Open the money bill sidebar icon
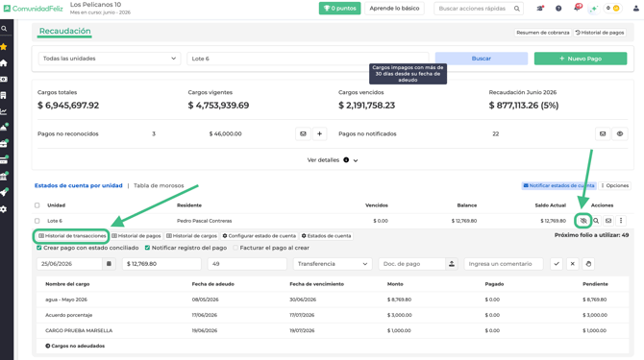 click(4, 79)
